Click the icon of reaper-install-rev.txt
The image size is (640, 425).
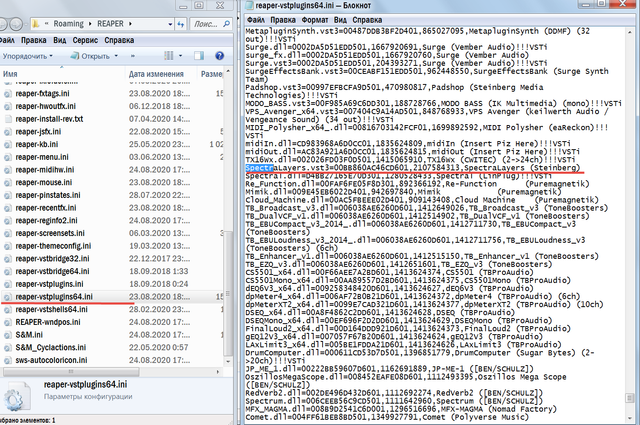[x=8, y=119]
